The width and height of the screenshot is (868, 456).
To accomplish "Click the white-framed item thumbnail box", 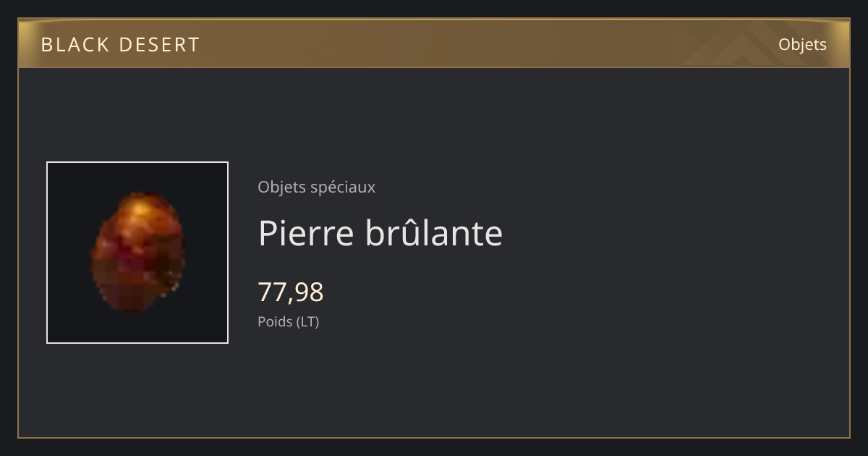I will pos(137,253).
